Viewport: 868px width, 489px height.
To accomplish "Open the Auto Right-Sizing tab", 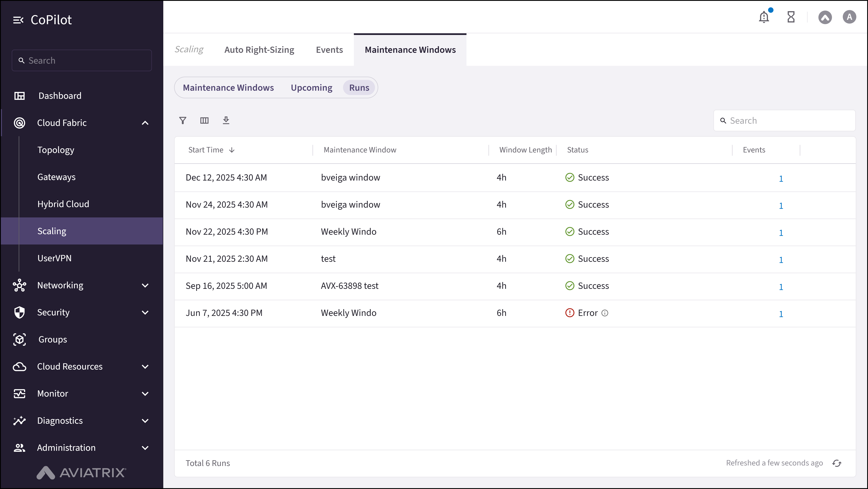I will pyautogui.click(x=259, y=50).
